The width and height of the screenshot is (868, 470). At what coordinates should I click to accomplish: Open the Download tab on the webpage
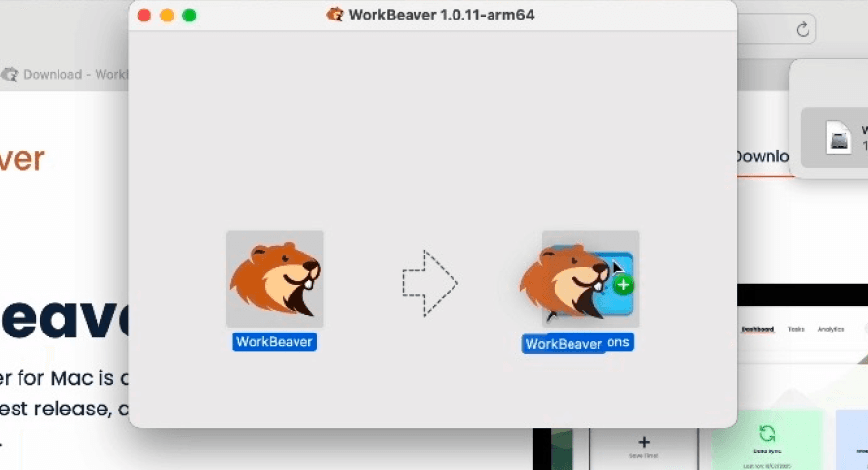764,157
